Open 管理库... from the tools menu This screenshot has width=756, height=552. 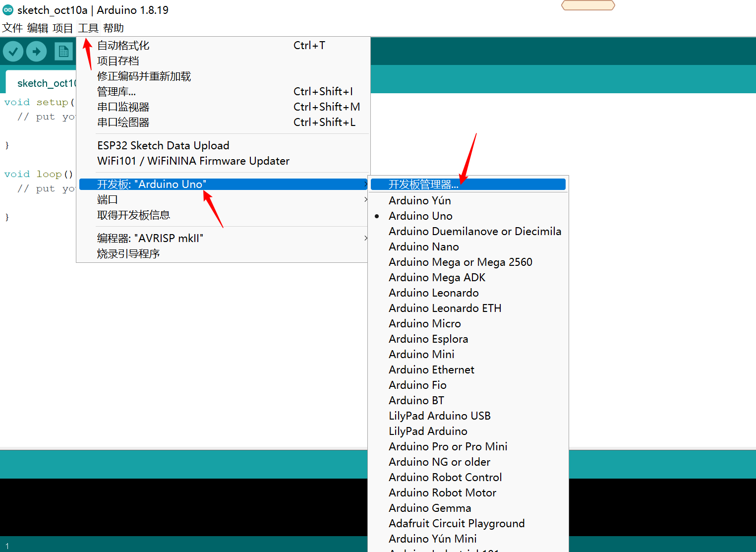coord(223,91)
